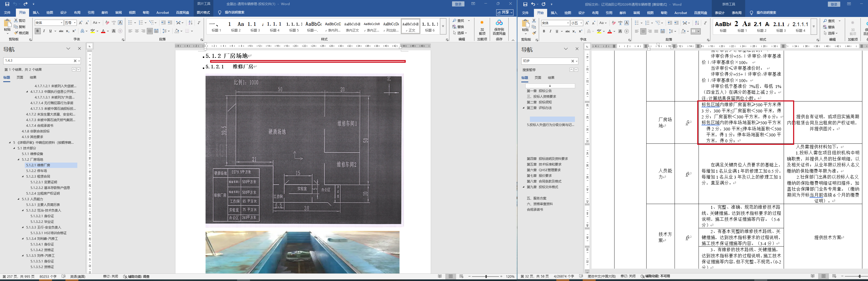Image resolution: width=868 pixels, height=281 pixels.
Task: Open the 表设计 ribbon tab
Action: point(719,13)
